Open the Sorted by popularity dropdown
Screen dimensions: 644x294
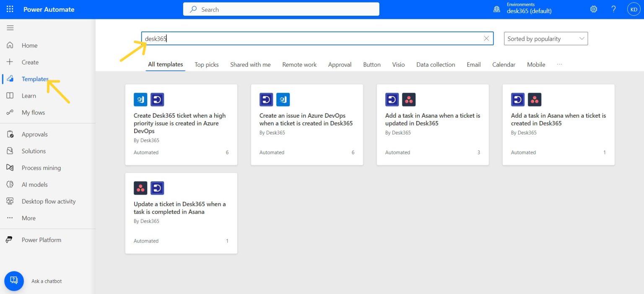(x=545, y=38)
